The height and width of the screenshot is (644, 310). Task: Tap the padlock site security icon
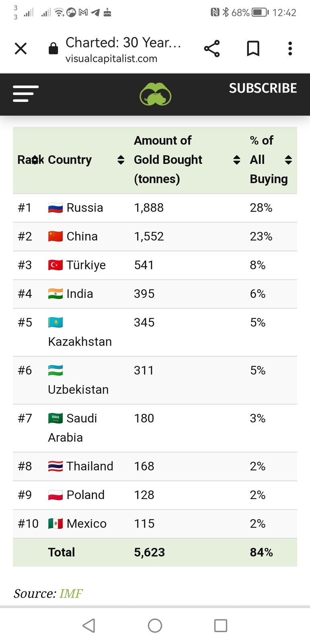point(53,49)
